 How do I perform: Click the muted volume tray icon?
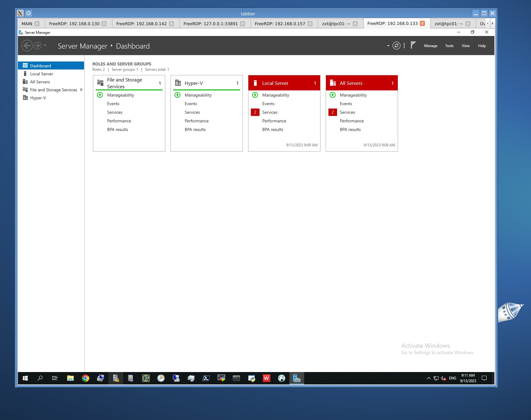[444, 378]
